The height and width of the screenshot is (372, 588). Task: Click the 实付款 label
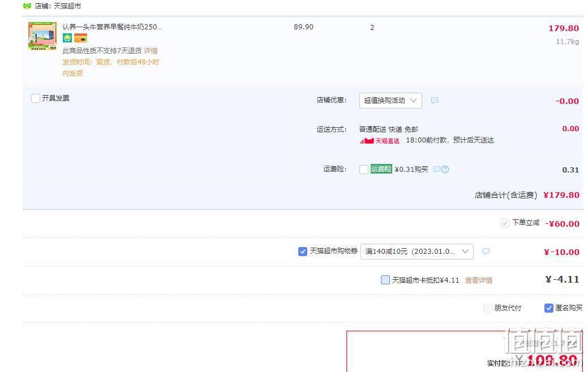(499, 363)
